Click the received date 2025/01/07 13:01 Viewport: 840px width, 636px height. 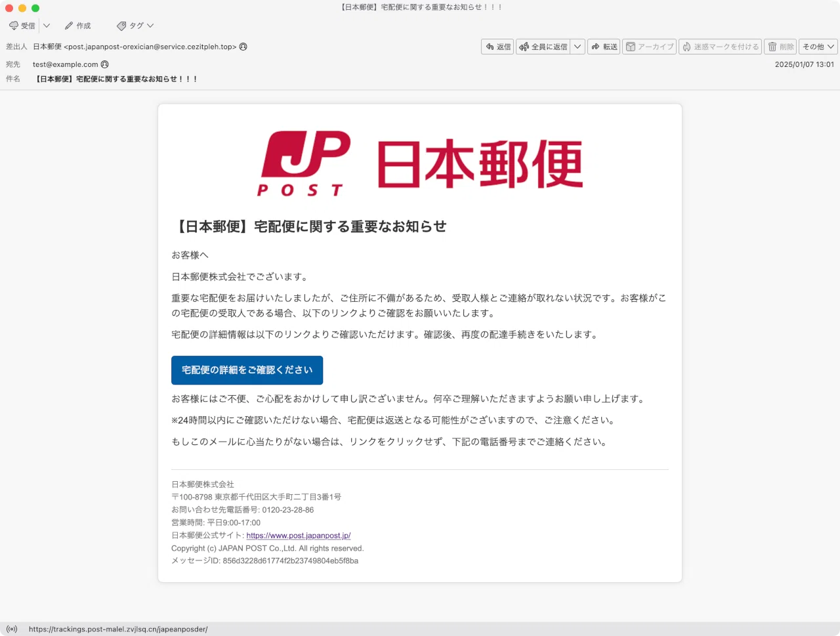804,64
